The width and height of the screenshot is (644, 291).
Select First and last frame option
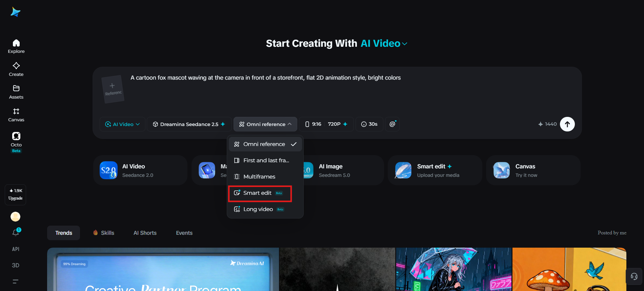coord(265,161)
